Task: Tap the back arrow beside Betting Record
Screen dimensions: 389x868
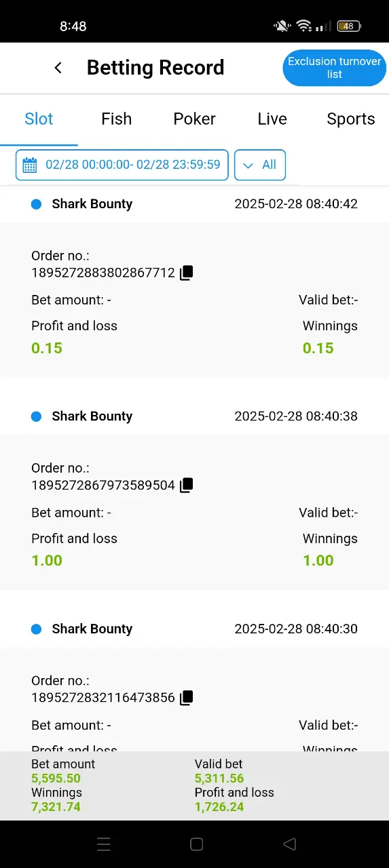Action: (x=58, y=68)
